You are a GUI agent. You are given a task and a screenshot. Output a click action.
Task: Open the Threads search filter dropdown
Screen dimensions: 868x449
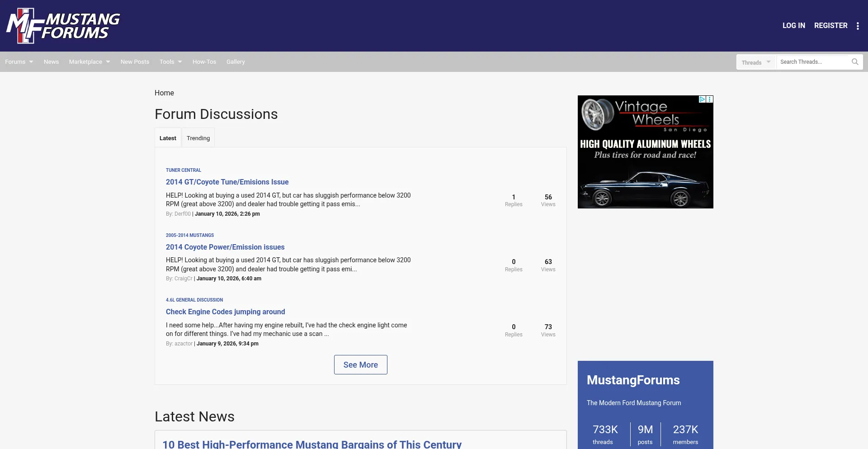point(756,62)
